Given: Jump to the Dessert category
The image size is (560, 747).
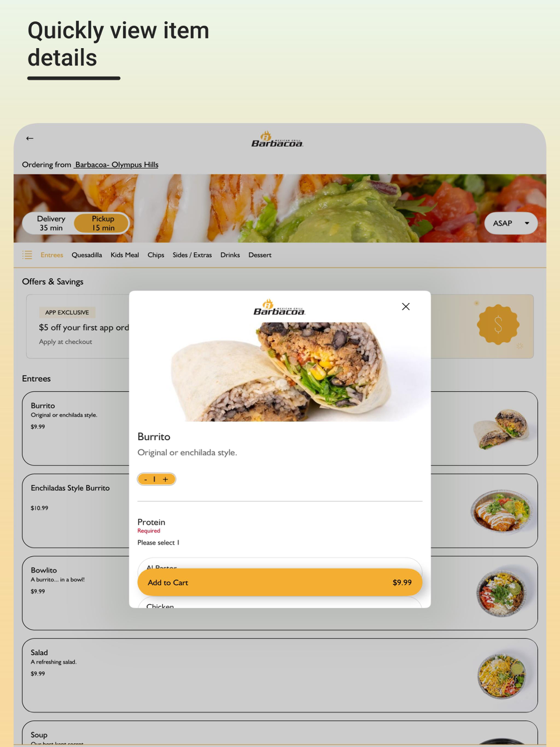Looking at the screenshot, I should pyautogui.click(x=260, y=255).
